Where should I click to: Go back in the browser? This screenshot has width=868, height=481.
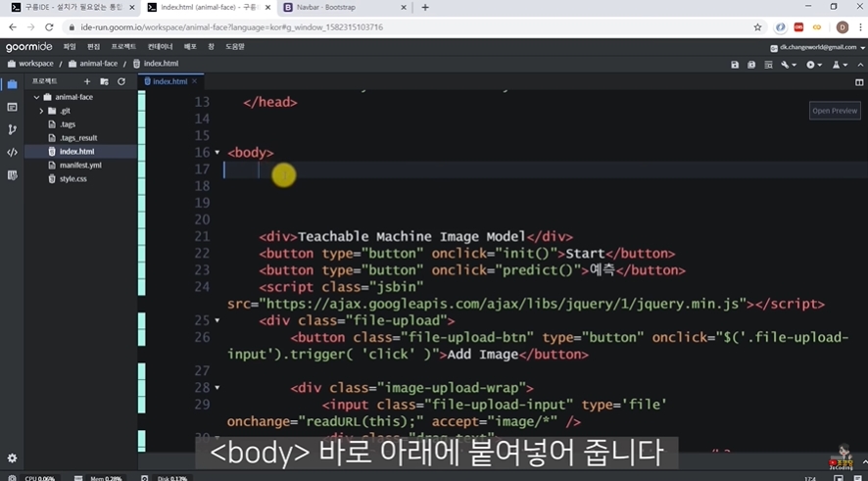pos(13,27)
